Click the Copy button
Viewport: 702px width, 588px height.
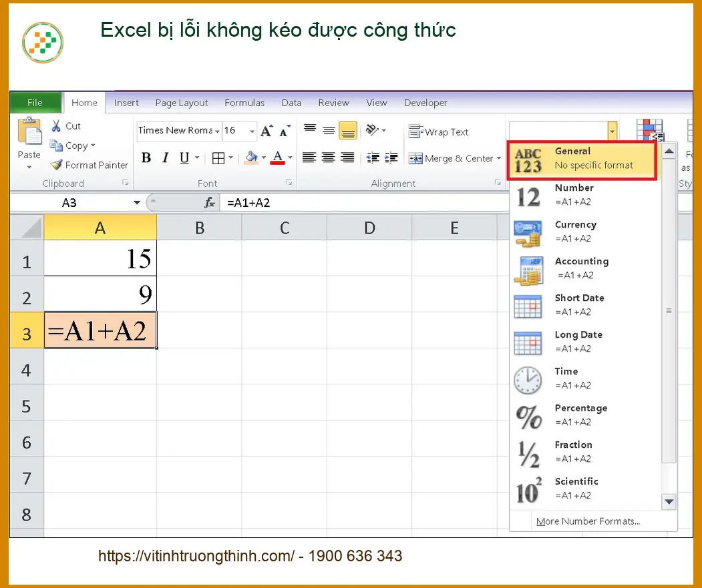pyautogui.click(x=69, y=145)
